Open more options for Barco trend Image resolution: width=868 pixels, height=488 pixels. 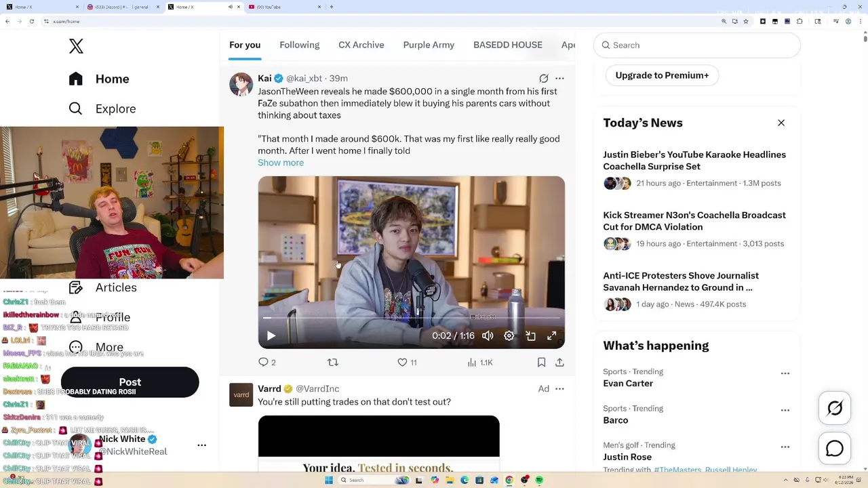(x=785, y=410)
